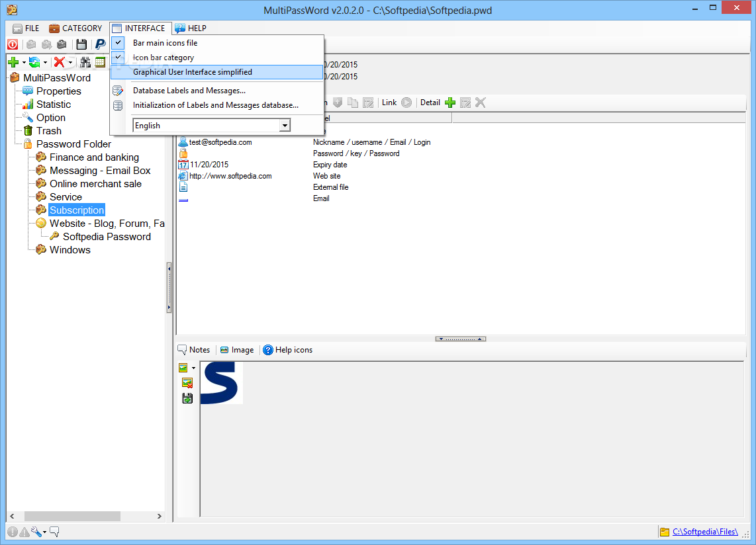Click the red power quit icon
Viewport: 756px width, 545px height.
[13, 45]
